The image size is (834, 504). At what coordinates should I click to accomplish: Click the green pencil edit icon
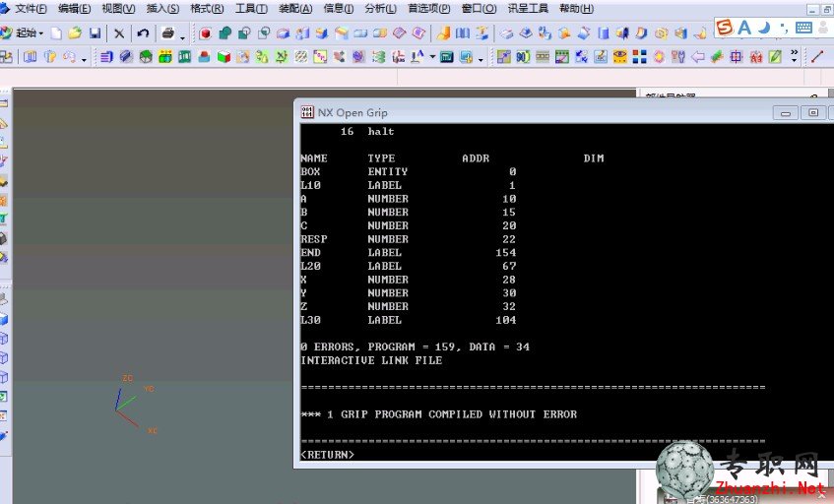(x=775, y=56)
